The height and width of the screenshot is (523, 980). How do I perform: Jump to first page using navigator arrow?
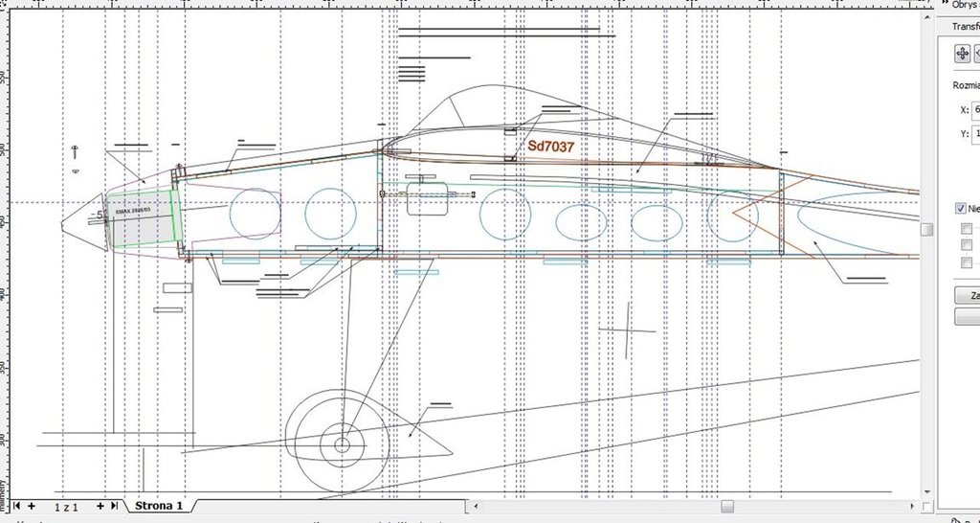coord(16,506)
